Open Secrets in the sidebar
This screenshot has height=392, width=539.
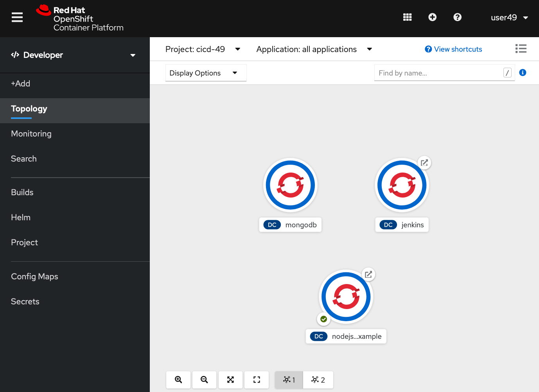[x=75, y=302]
